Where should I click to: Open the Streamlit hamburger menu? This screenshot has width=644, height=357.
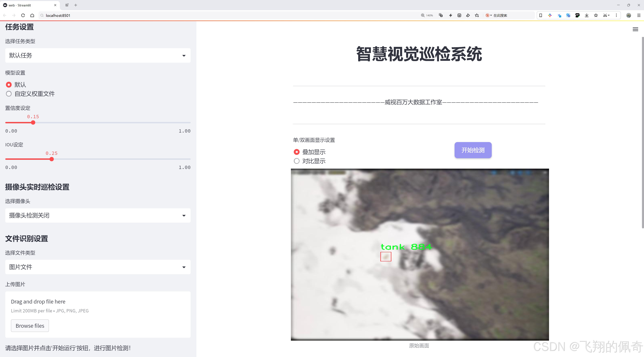pos(635,29)
